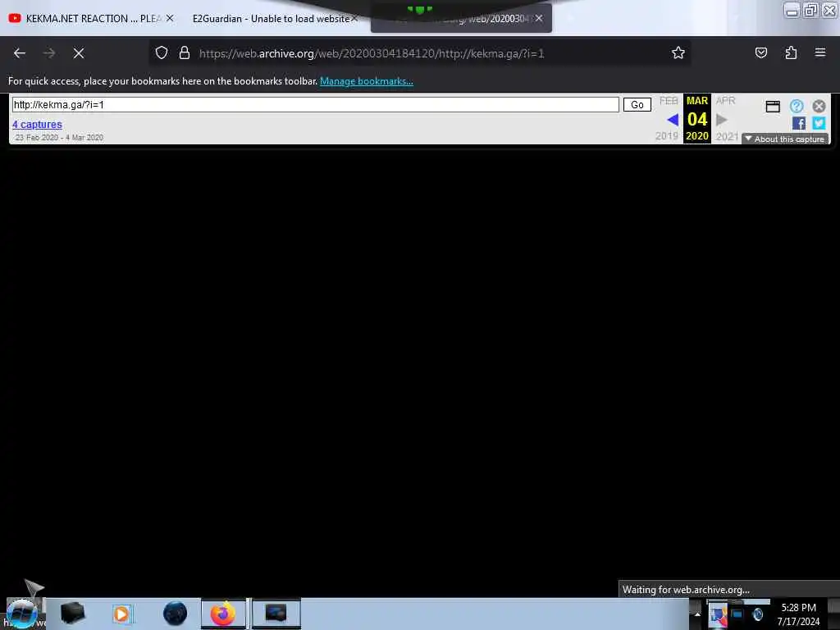Open the dark blue globe taskbar app
Screen dimensions: 840x630
(176, 614)
